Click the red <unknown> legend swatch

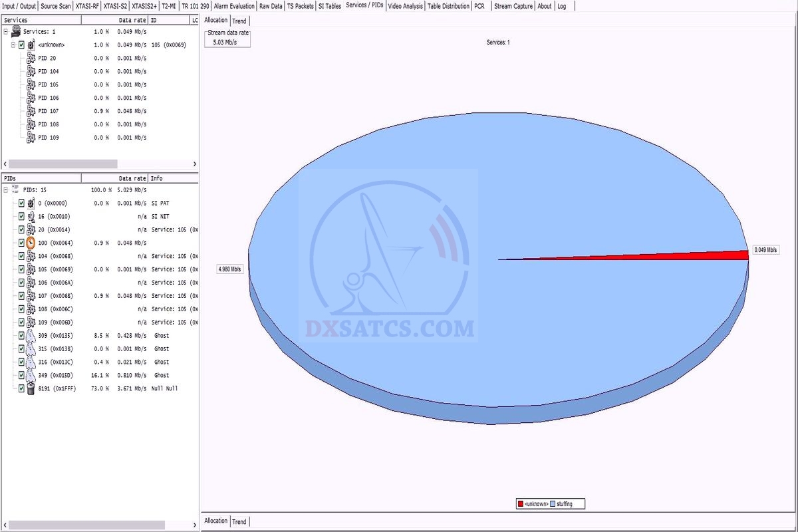[520, 504]
